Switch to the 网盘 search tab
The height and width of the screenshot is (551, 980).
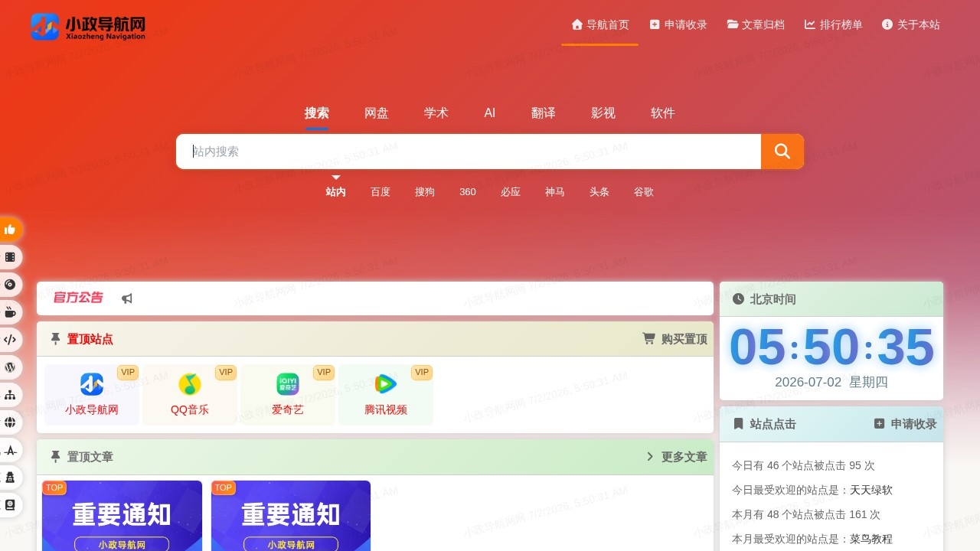(x=377, y=113)
